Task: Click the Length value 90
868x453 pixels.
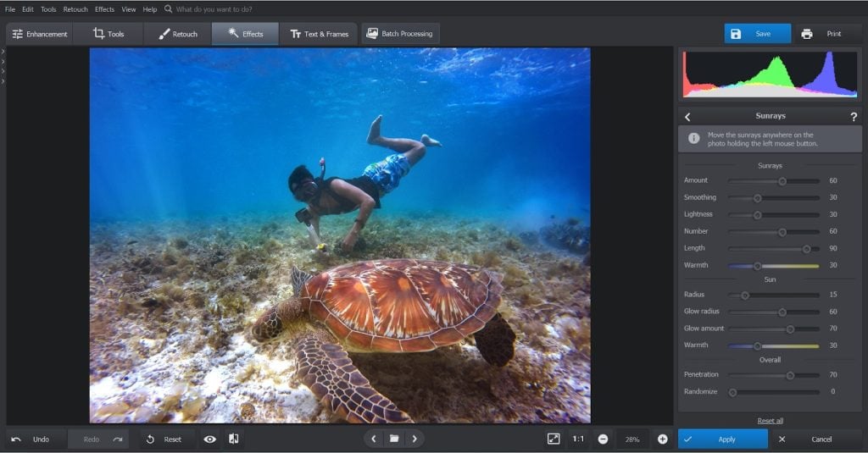Action: pos(832,249)
